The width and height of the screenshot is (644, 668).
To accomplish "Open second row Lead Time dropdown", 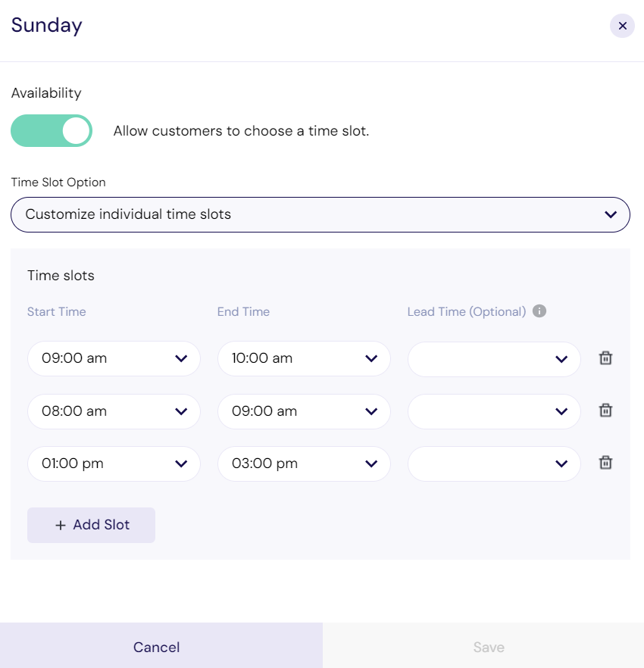I will pos(494,411).
